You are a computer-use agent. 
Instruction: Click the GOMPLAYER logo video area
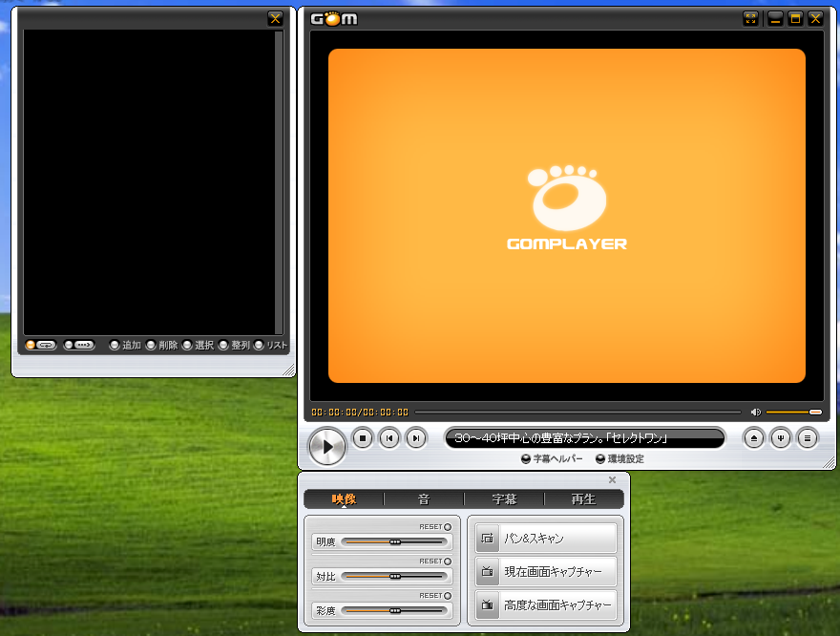pos(567,216)
